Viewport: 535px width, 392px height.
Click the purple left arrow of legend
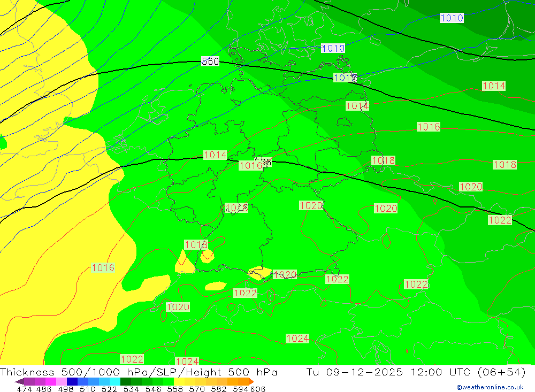pyautogui.click(x=19, y=381)
